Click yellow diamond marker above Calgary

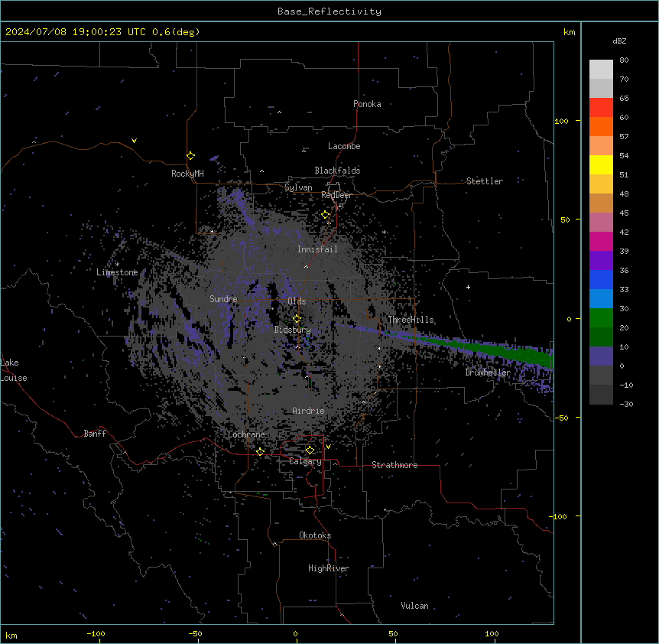(x=310, y=450)
